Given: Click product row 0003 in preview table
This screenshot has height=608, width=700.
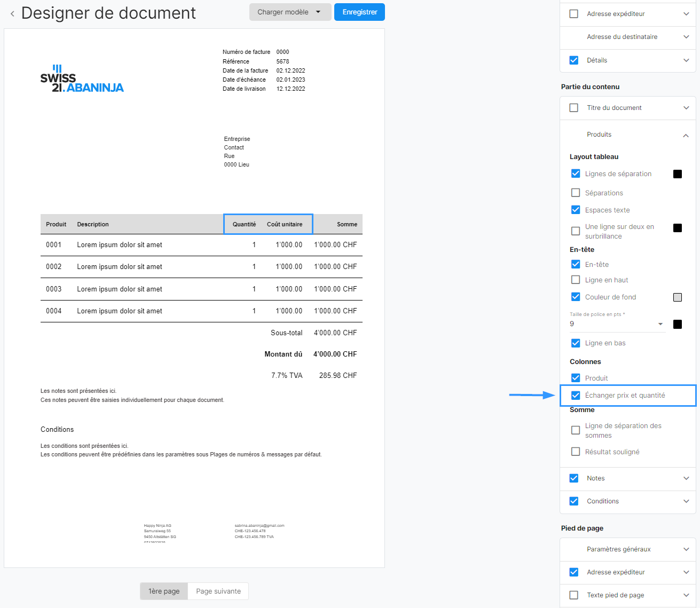Looking at the screenshot, I should click(x=201, y=289).
